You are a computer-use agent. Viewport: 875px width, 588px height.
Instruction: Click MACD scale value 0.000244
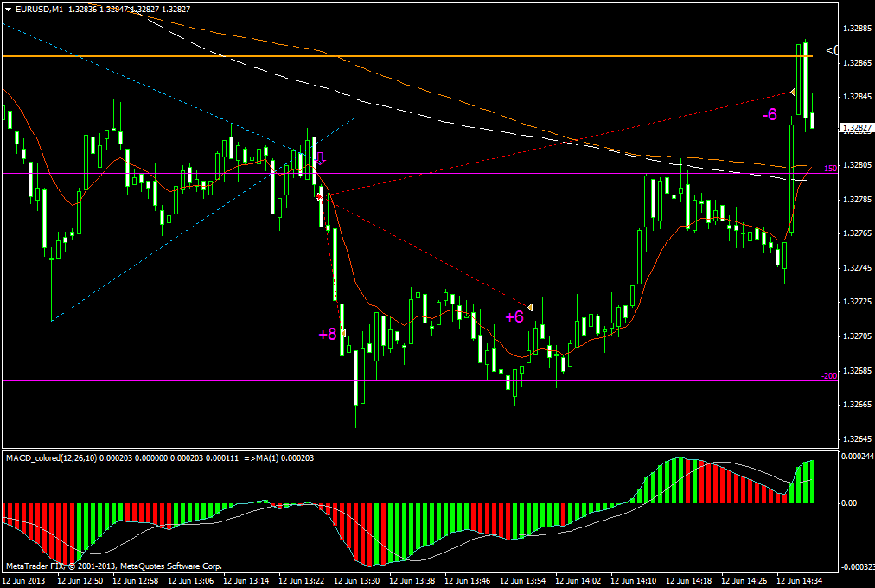(x=857, y=456)
